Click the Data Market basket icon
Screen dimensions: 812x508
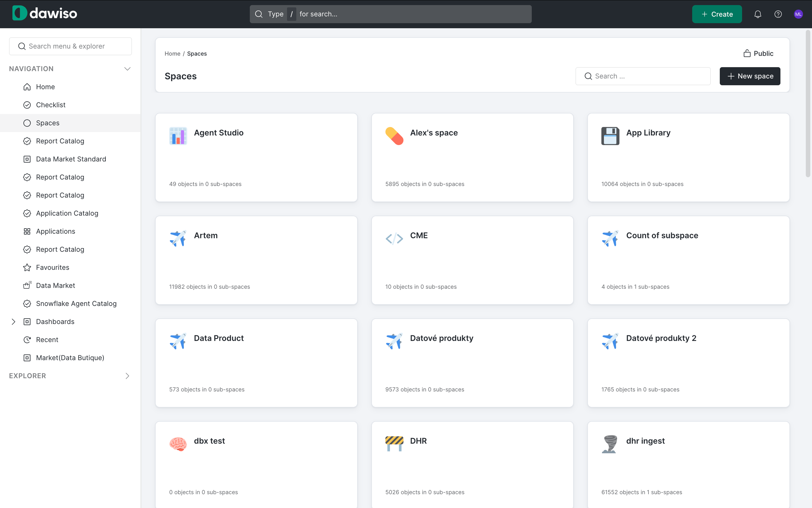click(x=27, y=285)
